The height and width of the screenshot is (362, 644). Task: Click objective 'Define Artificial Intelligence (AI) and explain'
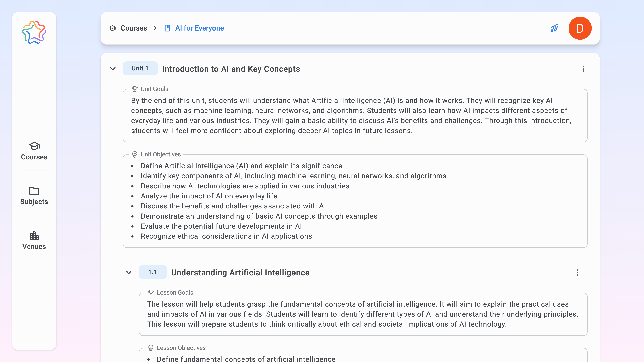point(241,166)
